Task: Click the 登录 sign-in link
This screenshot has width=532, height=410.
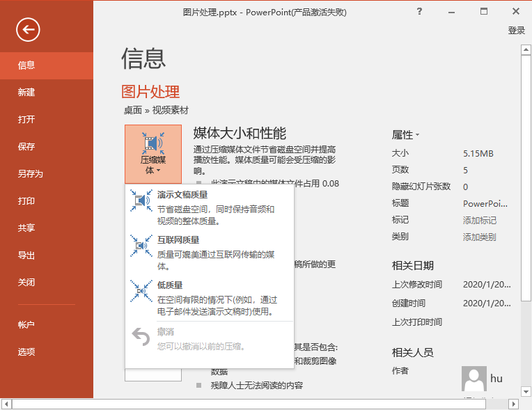Action: point(517,31)
